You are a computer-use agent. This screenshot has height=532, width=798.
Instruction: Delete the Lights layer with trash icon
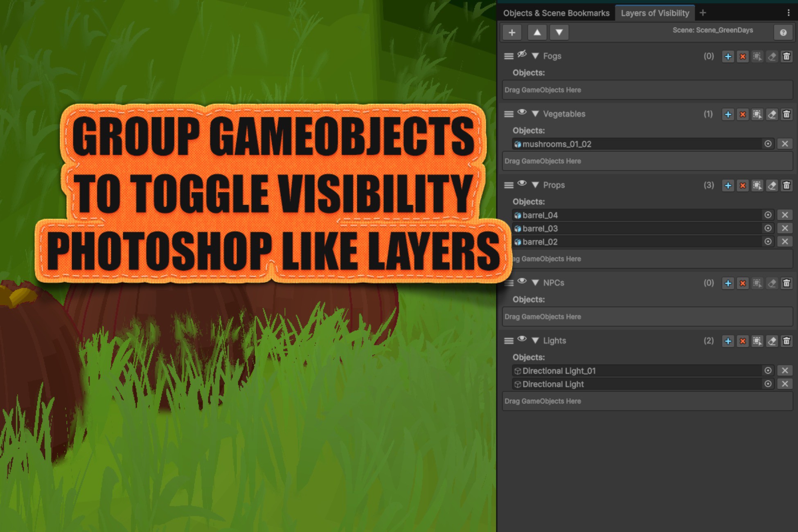pos(786,341)
